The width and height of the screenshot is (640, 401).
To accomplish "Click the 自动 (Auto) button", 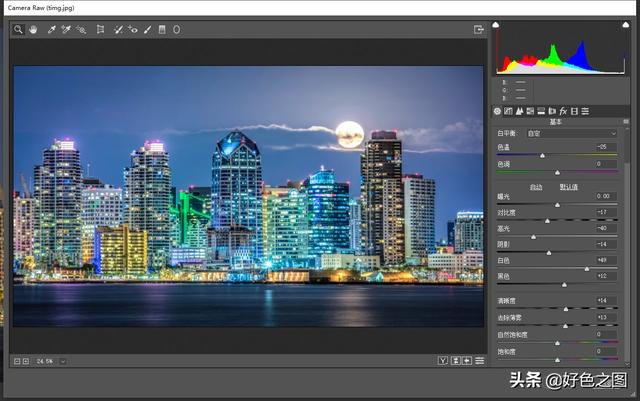I will (x=536, y=187).
